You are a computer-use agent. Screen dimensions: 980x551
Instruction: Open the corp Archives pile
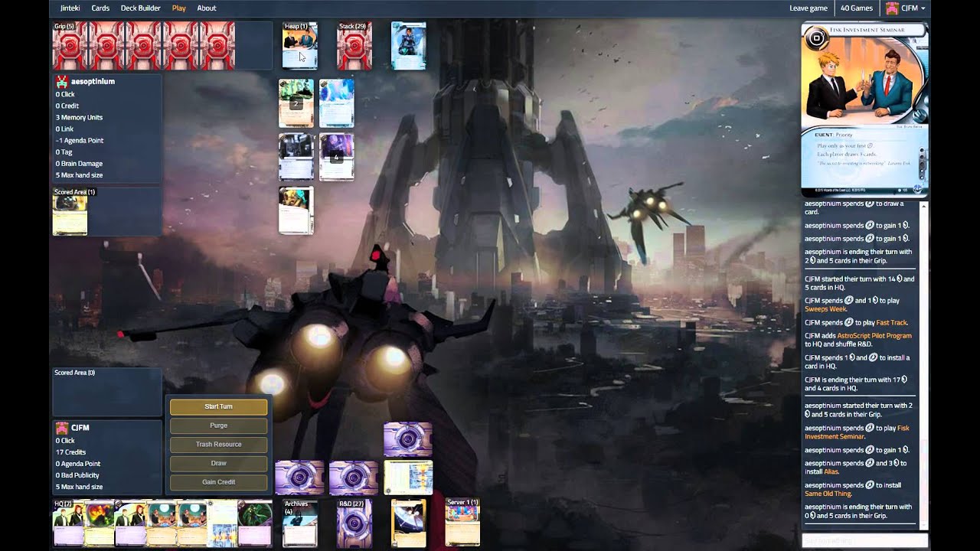click(x=300, y=523)
